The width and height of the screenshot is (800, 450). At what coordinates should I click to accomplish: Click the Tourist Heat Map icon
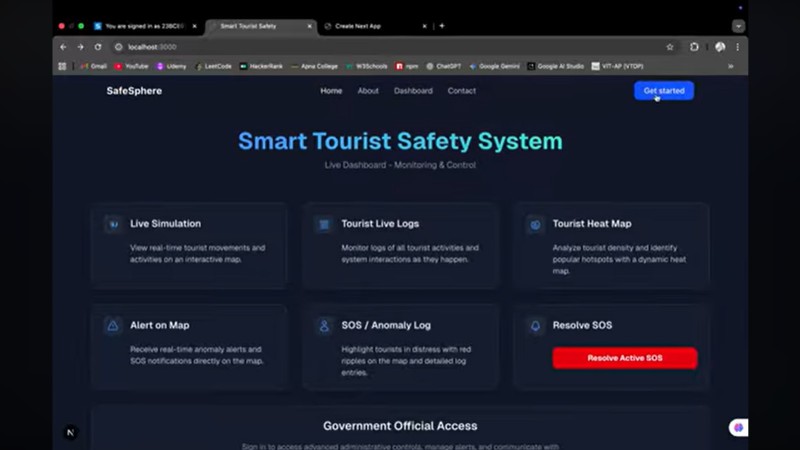pos(535,224)
